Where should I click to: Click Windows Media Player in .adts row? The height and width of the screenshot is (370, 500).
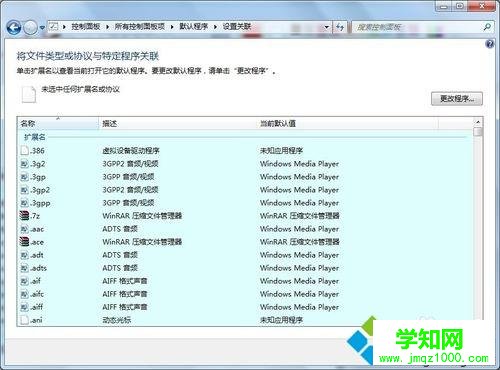tap(299, 268)
